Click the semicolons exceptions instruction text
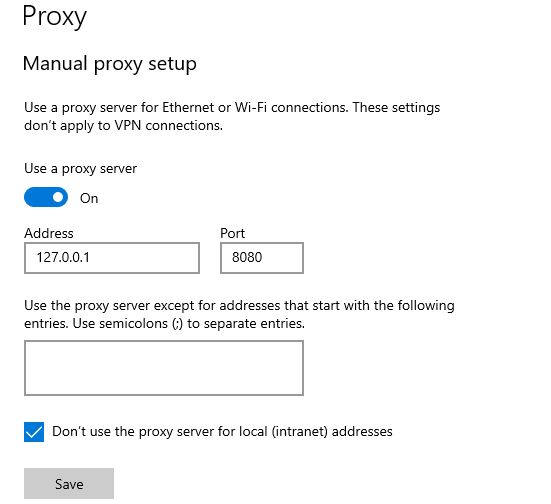The height and width of the screenshot is (504, 551). [239, 315]
